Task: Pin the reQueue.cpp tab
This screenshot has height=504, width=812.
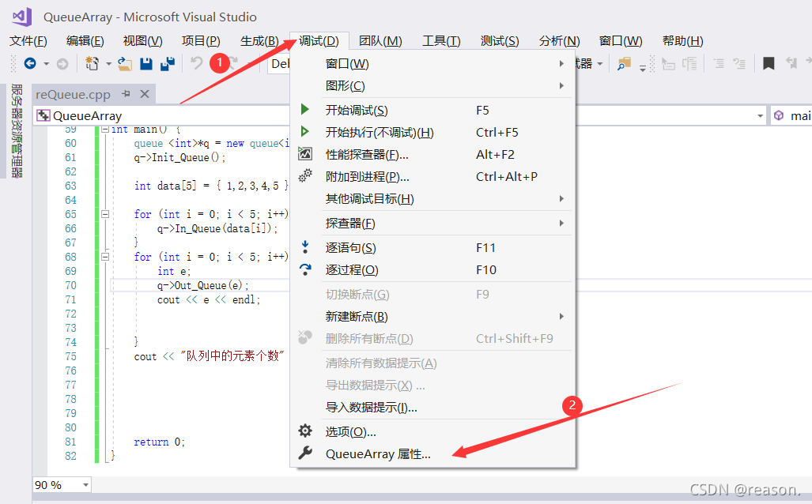Action: point(126,94)
